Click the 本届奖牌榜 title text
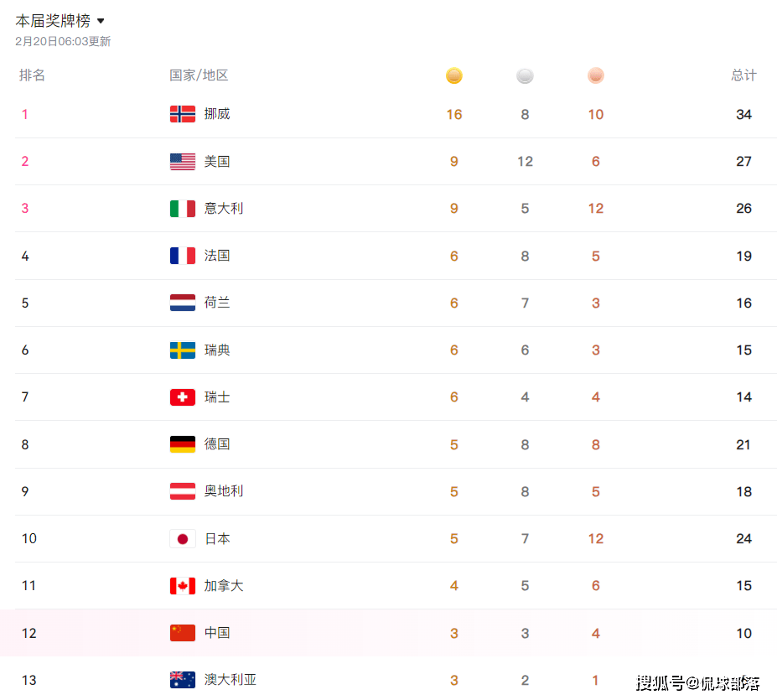 pyautogui.click(x=53, y=21)
